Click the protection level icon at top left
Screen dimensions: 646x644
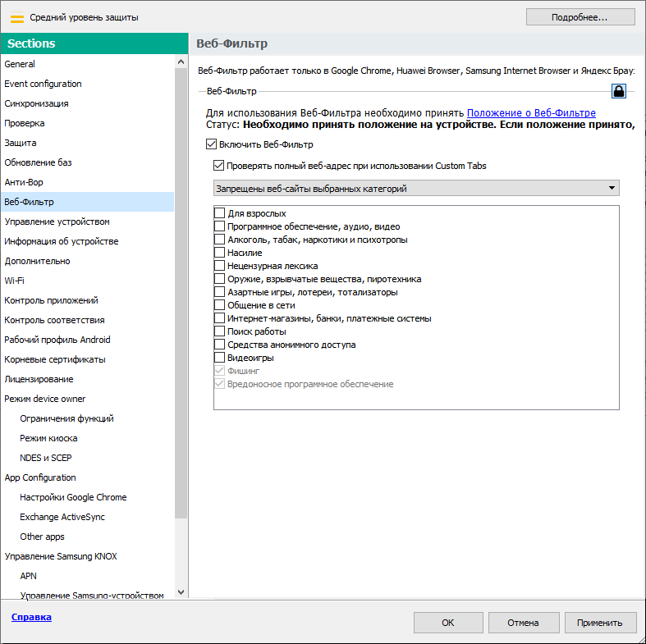click(x=17, y=17)
